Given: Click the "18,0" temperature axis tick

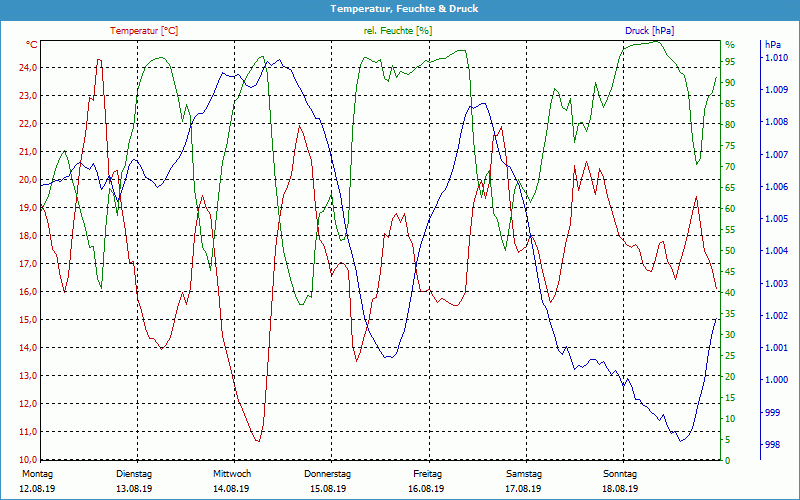Looking at the screenshot, I should 28,236.
